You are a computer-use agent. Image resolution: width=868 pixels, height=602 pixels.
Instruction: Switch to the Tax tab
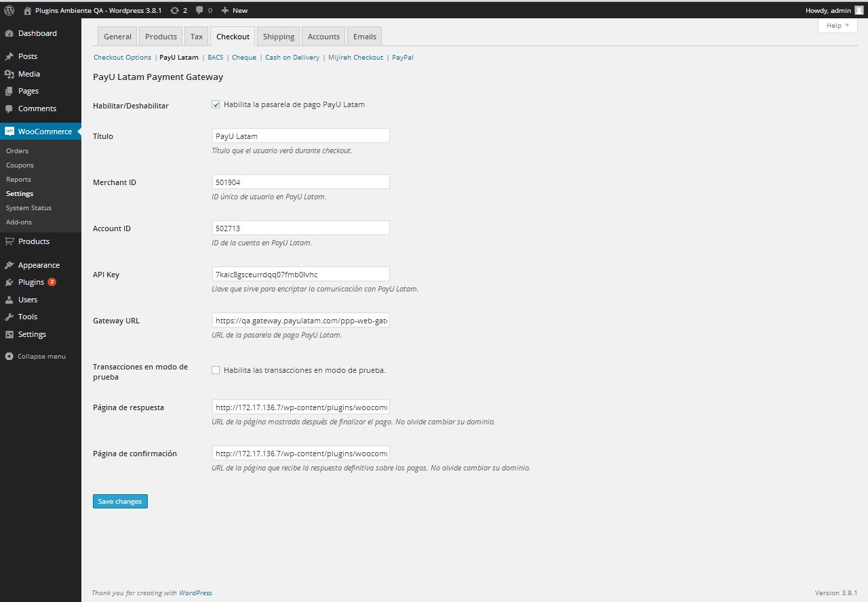[197, 37]
